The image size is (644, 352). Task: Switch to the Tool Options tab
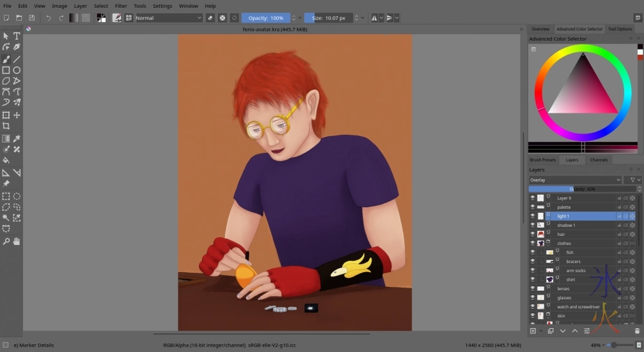[x=620, y=29]
